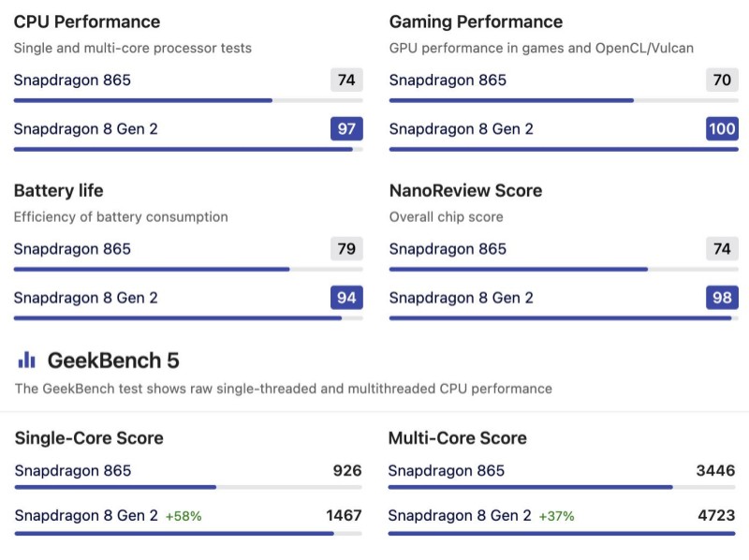Click Snapdragon 865 CPU Performance score badge 74
This screenshot has height=560, width=749.
[346, 80]
